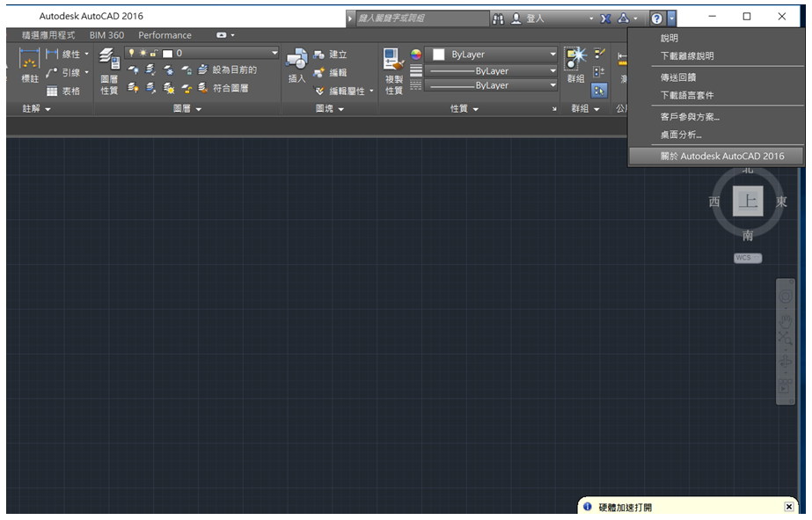Open the 登入 sign-in dropdown
The image size is (812, 520).
pos(591,18)
